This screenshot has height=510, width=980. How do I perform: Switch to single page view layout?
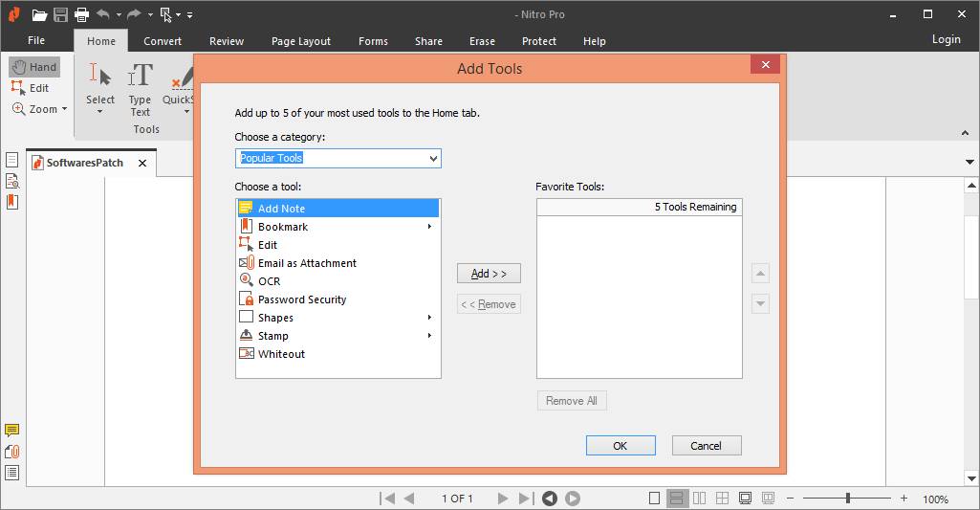click(654, 499)
